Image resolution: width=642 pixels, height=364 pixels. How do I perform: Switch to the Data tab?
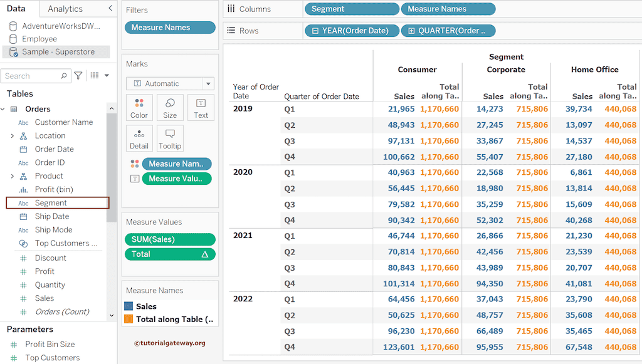(x=16, y=9)
